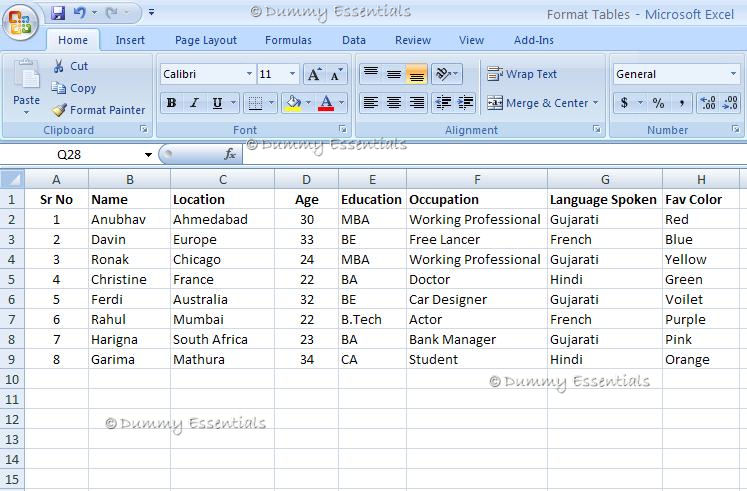Viewport: 747px width, 491px height.
Task: Select column F header
Action: click(x=477, y=180)
